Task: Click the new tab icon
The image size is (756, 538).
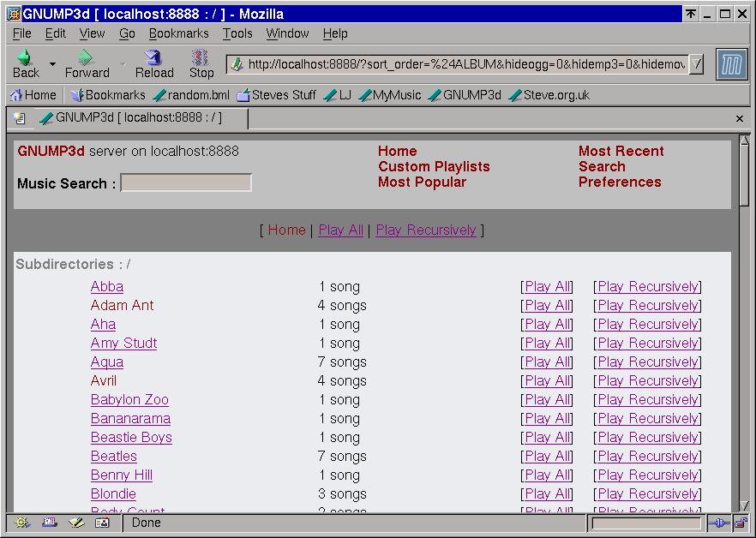Action: 19,118
